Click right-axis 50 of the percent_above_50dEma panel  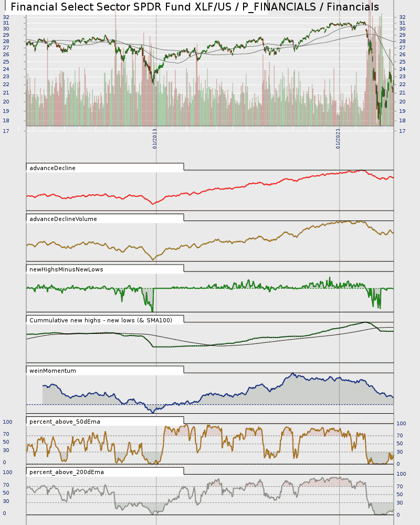pos(400,444)
